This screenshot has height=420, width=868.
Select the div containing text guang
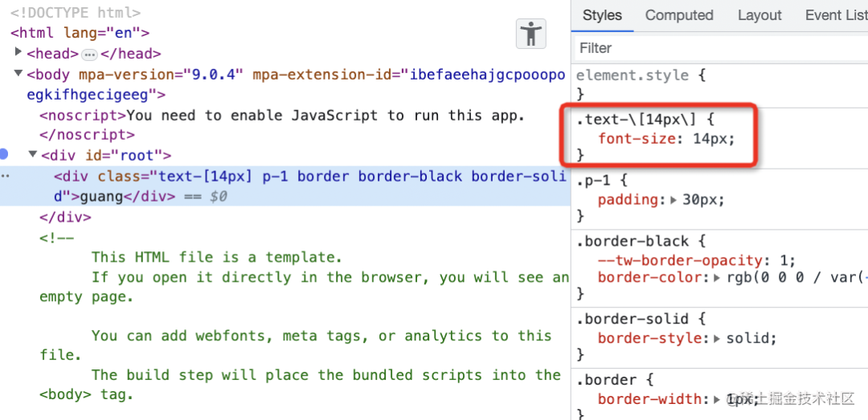coord(285,186)
